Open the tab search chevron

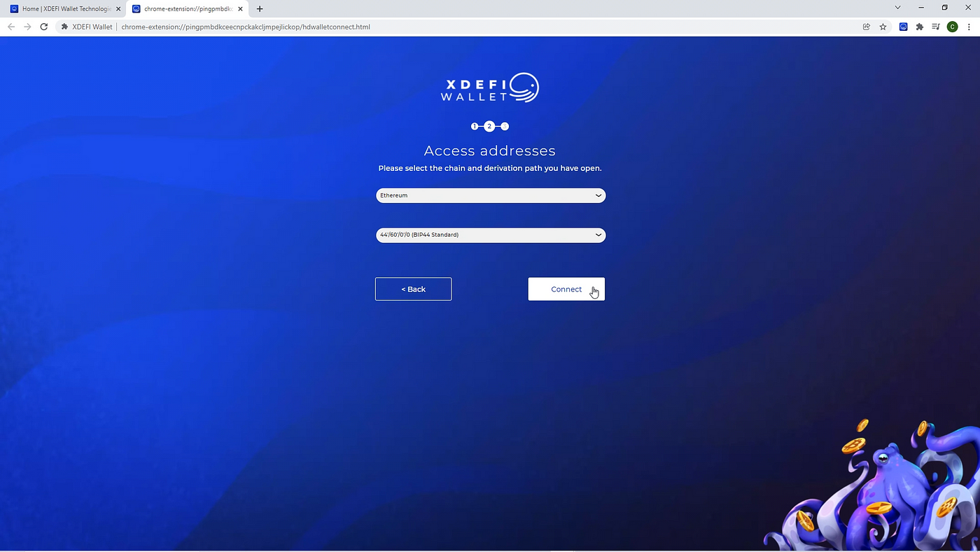(897, 8)
